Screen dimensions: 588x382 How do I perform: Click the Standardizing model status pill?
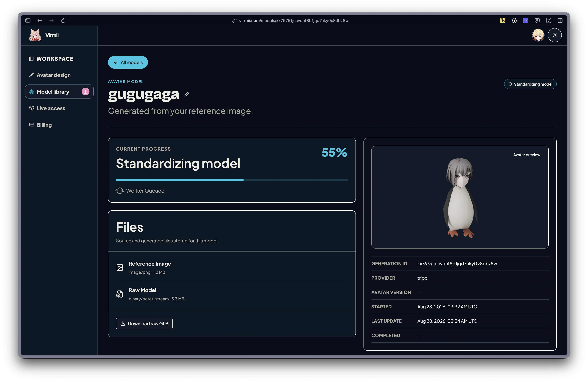pyautogui.click(x=530, y=84)
